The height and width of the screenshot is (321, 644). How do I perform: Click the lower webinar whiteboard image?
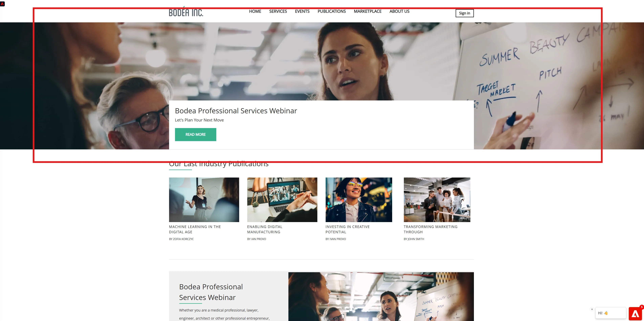(381, 296)
